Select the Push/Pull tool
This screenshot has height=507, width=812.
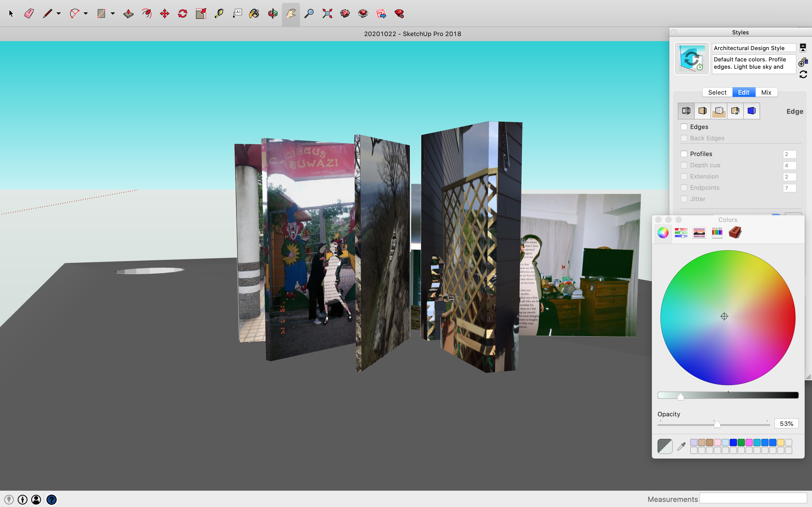coord(128,14)
